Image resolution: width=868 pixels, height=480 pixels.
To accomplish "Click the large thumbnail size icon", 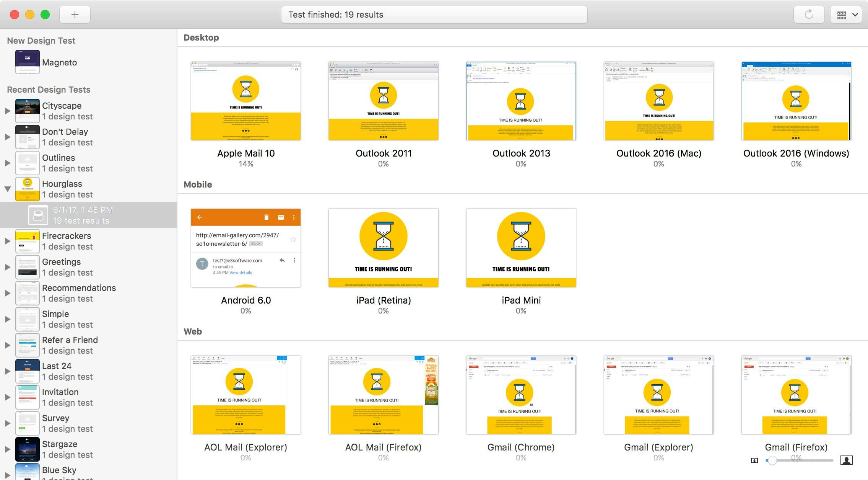I will pos(846,460).
